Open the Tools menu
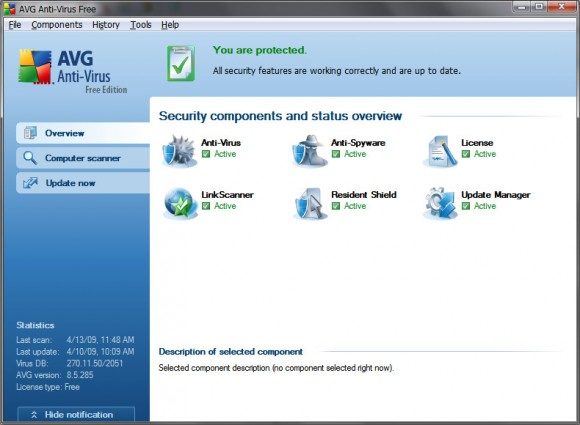Viewport: 580px width, 425px height. 141,25
